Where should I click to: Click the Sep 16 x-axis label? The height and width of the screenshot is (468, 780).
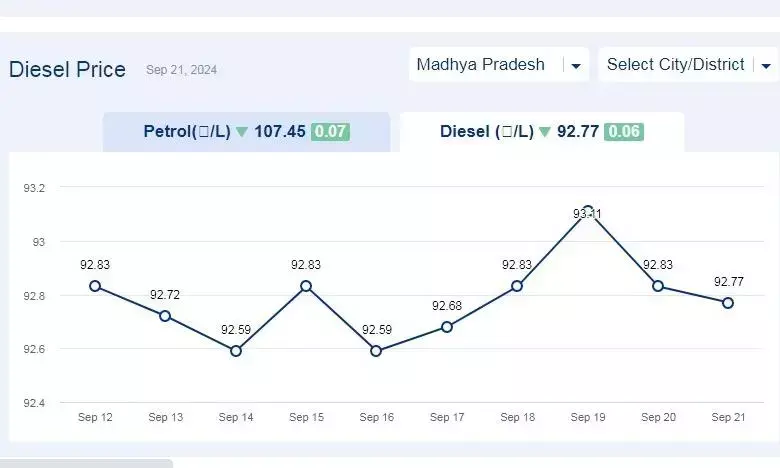[x=377, y=417]
